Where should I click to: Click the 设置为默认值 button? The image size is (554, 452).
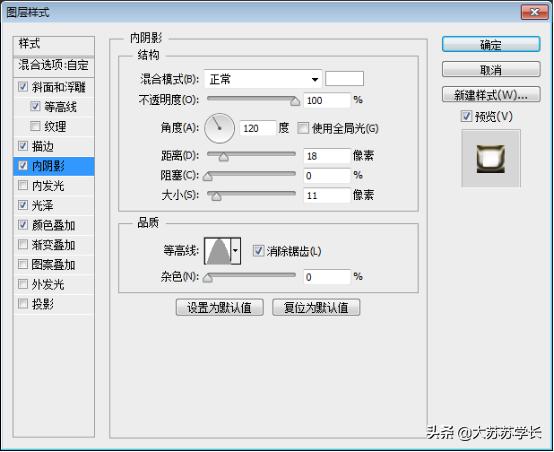[x=219, y=307]
